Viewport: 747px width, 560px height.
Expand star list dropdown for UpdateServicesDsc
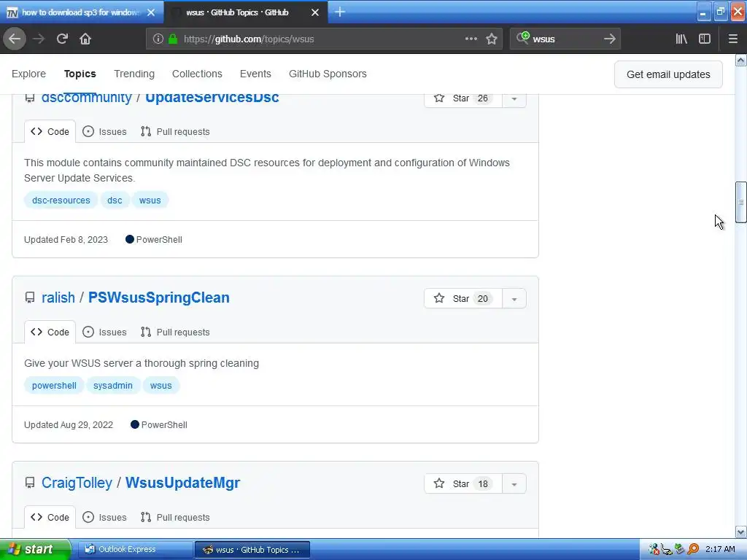[x=514, y=98]
